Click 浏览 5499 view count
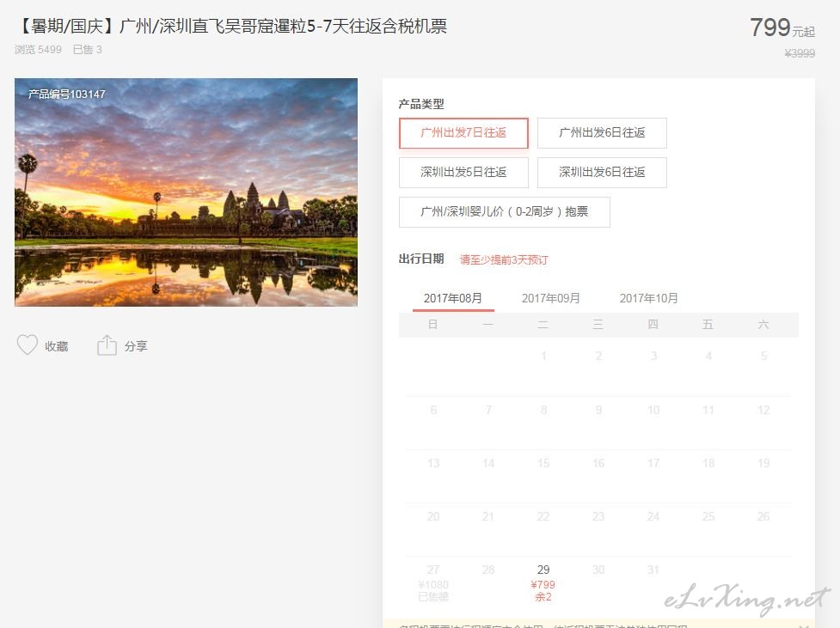The image size is (840, 628). point(38,50)
